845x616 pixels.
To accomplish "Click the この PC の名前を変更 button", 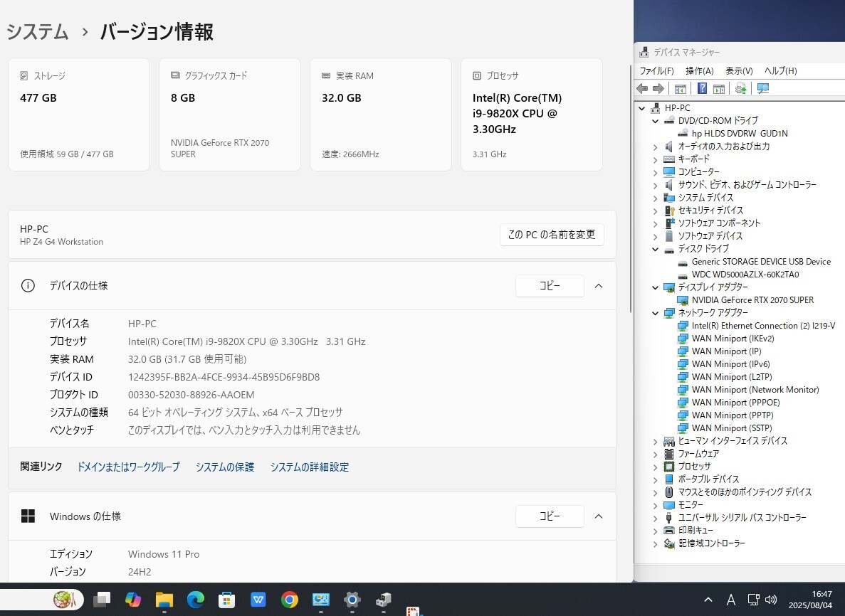I will click(x=551, y=235).
